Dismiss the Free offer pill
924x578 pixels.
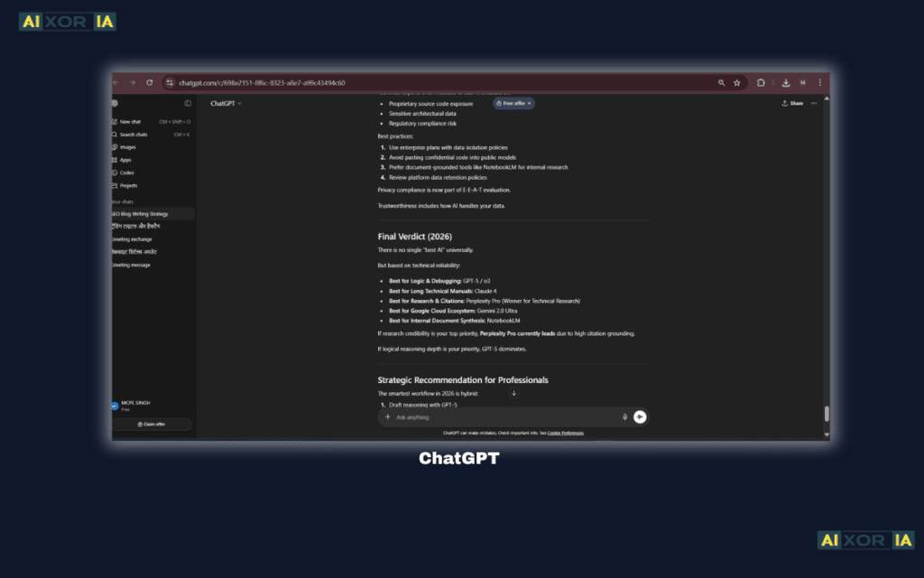[529, 103]
